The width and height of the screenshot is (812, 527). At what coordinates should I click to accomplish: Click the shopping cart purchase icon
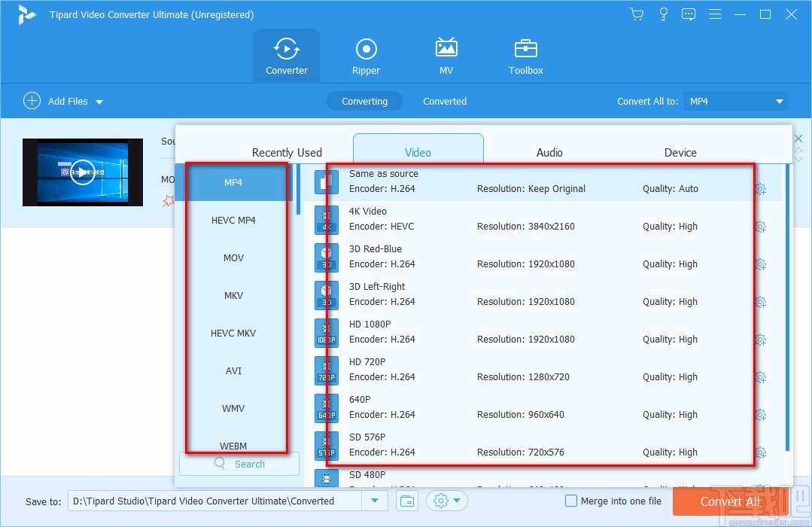[x=637, y=14]
